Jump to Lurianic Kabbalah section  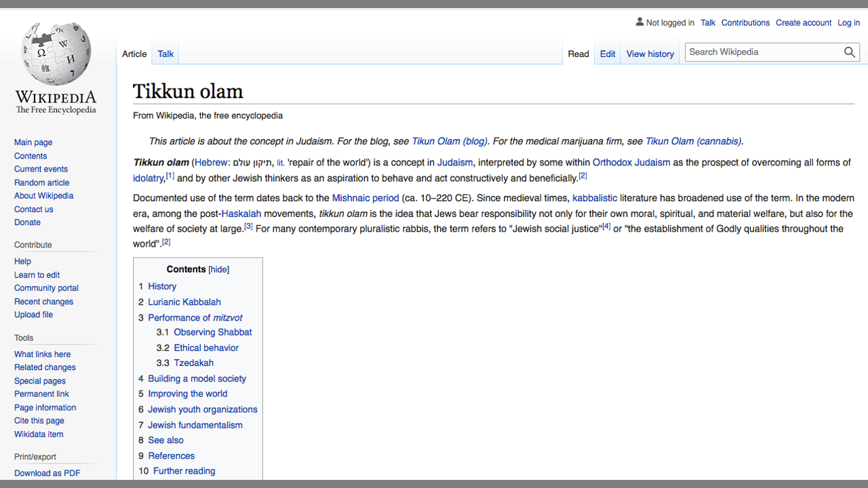click(x=184, y=302)
